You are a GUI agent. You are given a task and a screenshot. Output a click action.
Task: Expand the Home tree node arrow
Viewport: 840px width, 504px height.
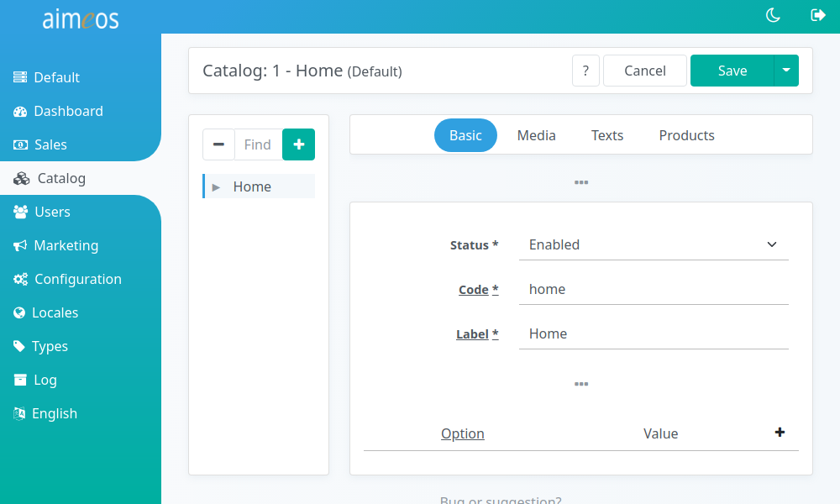pos(217,187)
